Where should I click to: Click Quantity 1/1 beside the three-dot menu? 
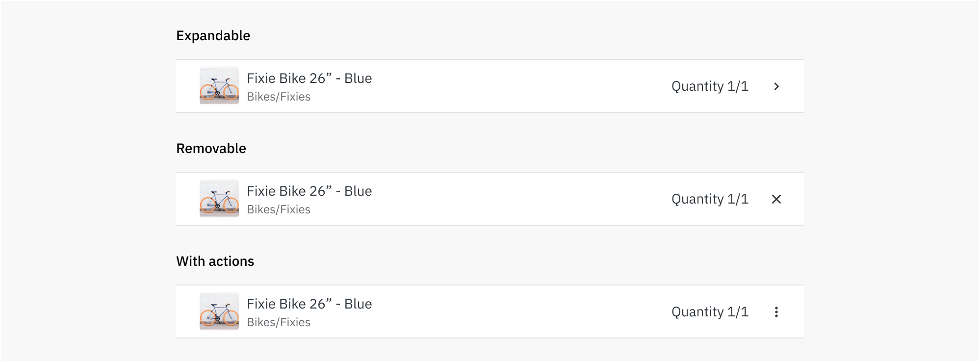pos(710,312)
